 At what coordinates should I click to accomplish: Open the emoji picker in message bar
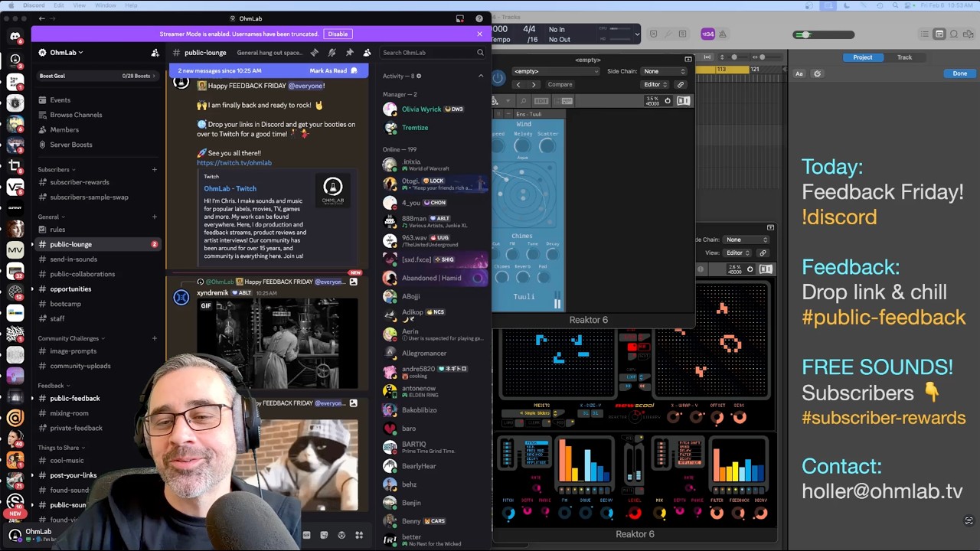[x=341, y=535]
